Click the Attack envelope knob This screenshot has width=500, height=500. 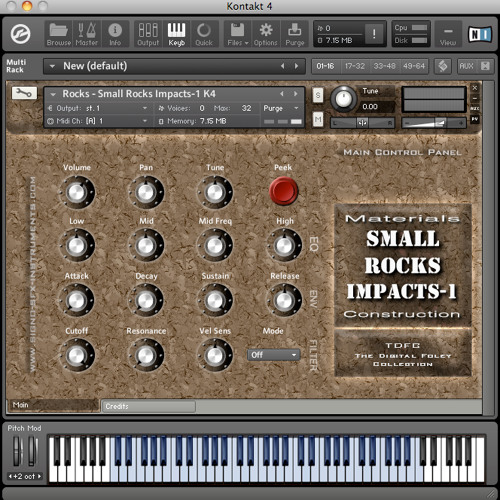(77, 300)
